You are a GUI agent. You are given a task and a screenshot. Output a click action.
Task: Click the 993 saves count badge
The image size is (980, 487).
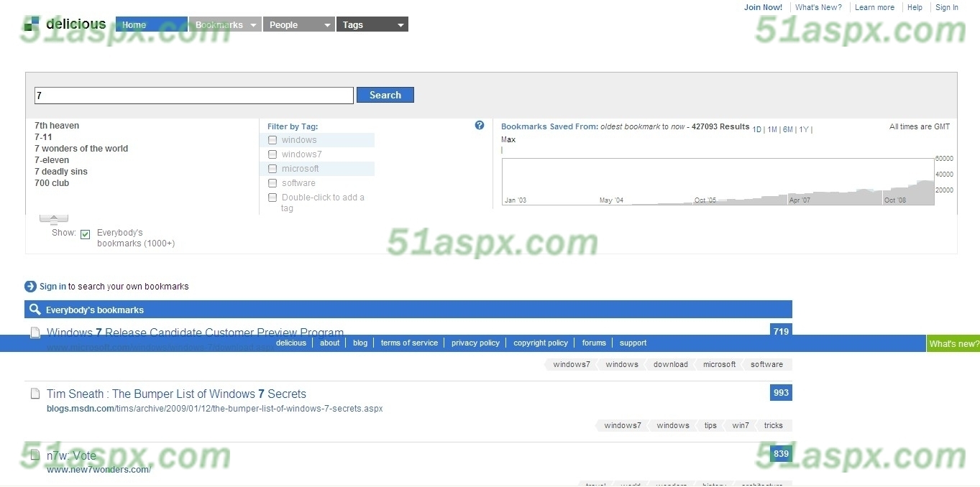[x=781, y=392]
